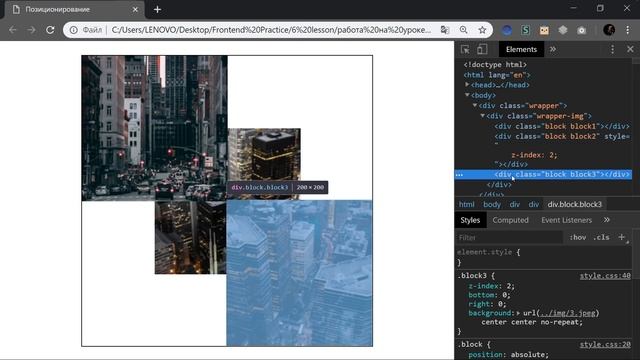Bookmark this page with the star icon

(x=482, y=30)
